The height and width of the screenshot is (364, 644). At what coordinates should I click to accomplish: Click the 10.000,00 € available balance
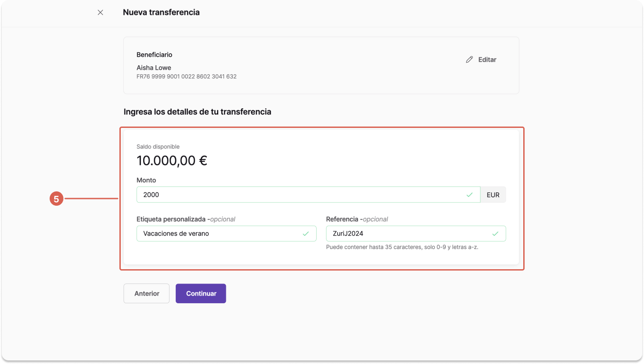pos(172,161)
